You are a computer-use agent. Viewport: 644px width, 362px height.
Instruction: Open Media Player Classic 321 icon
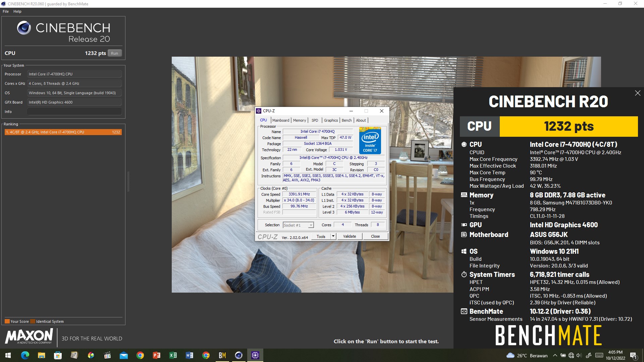(x=107, y=355)
